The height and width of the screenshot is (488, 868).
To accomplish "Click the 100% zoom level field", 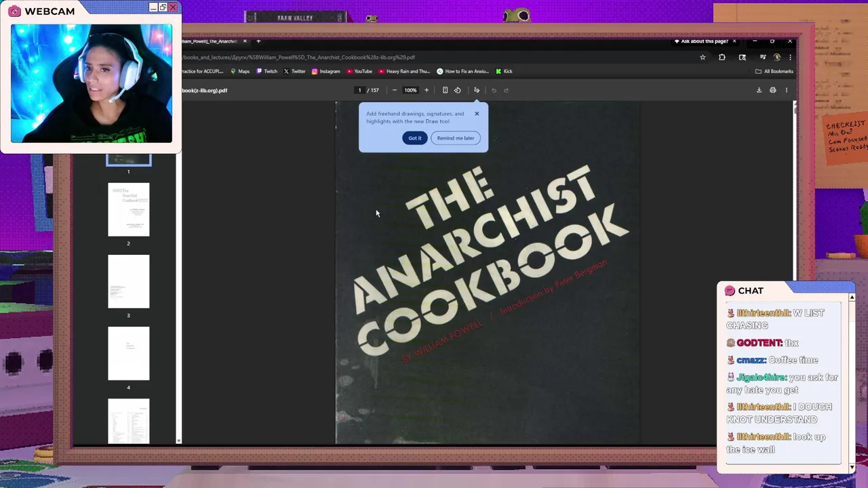I will (410, 90).
